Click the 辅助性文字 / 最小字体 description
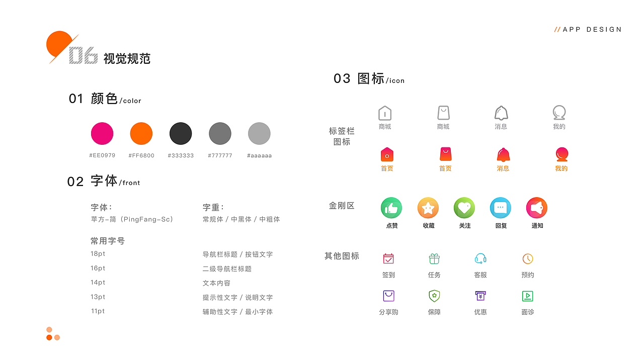This screenshot has width=644, height=362. click(237, 312)
